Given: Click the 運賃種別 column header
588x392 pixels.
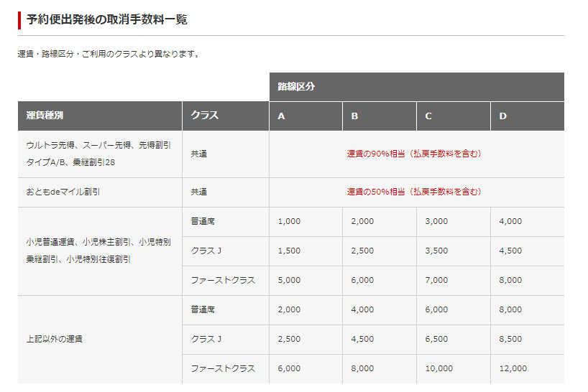Looking at the screenshot, I should [x=100, y=116].
